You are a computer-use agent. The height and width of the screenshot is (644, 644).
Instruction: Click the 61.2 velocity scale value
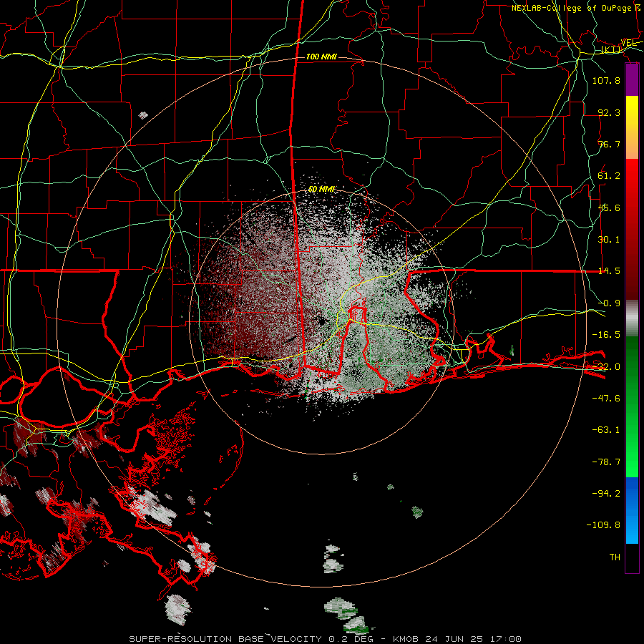[609, 176]
